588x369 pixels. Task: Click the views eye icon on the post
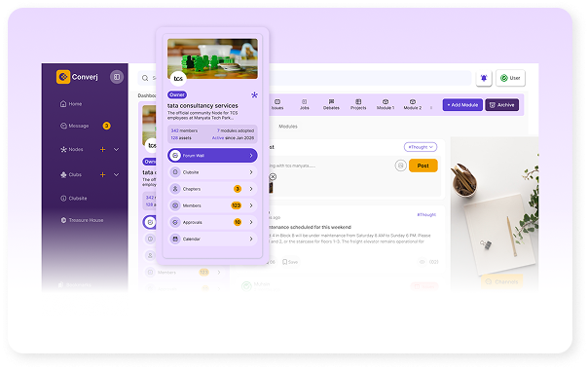[x=423, y=262]
